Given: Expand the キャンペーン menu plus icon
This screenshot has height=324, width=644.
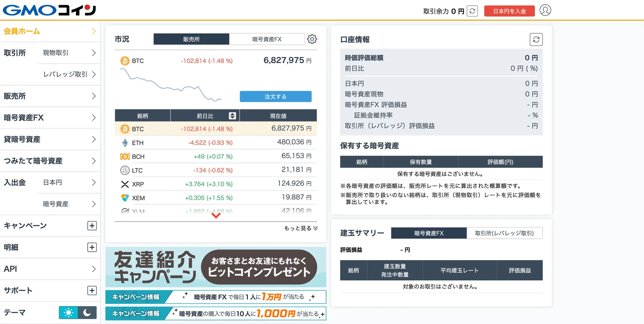Looking at the screenshot, I should [92, 226].
